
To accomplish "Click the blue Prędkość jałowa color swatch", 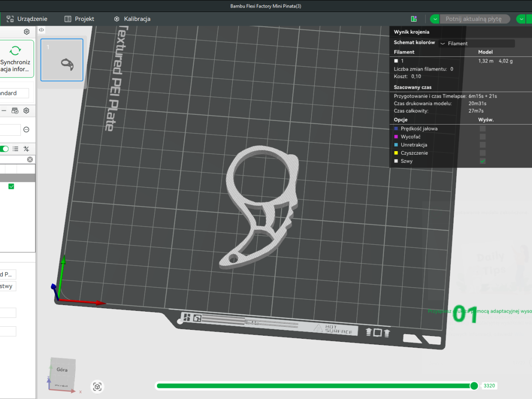I will [x=396, y=129].
